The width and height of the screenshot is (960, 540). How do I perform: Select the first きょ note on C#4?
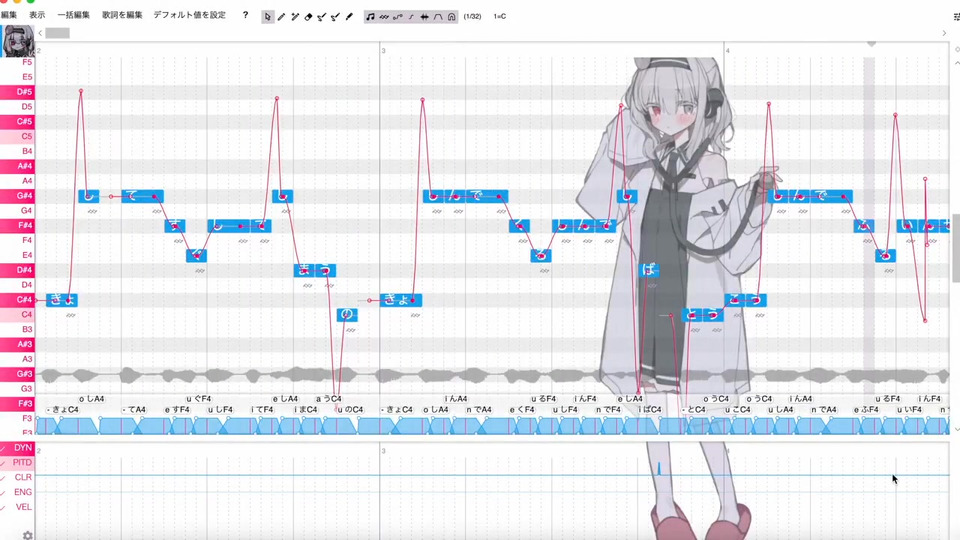[62, 300]
